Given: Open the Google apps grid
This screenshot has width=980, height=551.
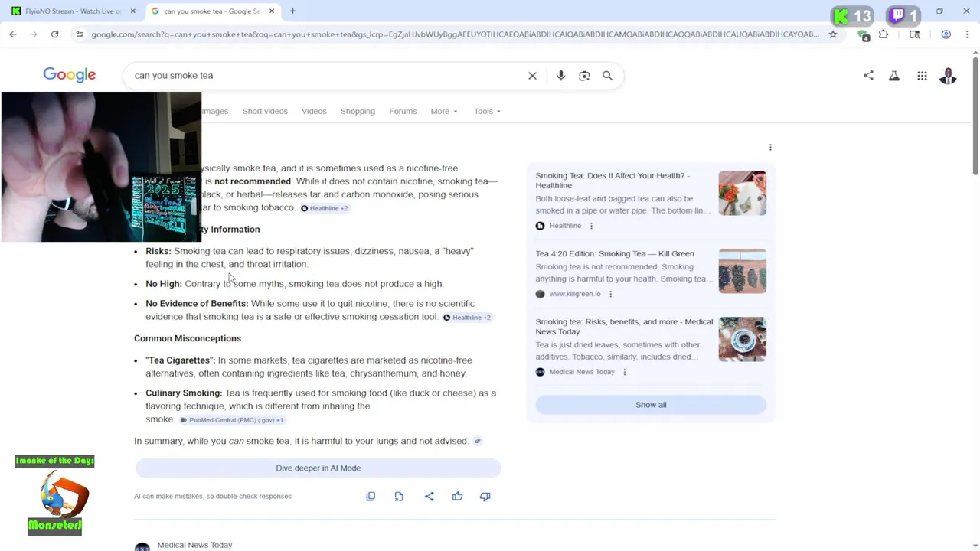Looking at the screenshot, I should click(x=922, y=76).
